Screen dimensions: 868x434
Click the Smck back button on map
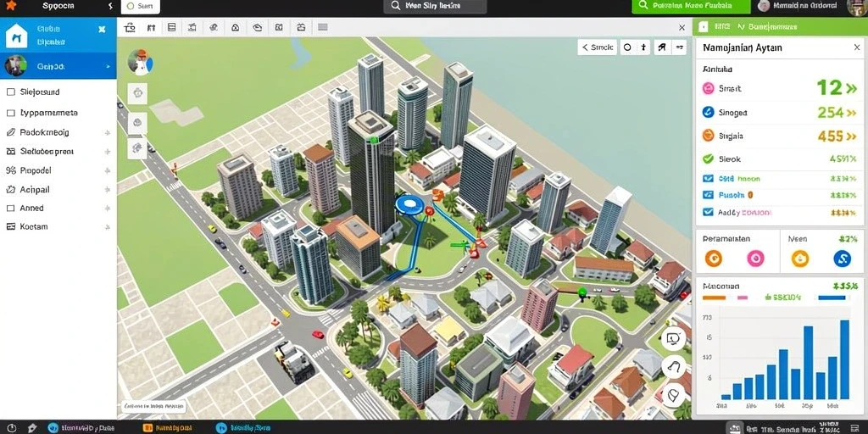tap(597, 47)
